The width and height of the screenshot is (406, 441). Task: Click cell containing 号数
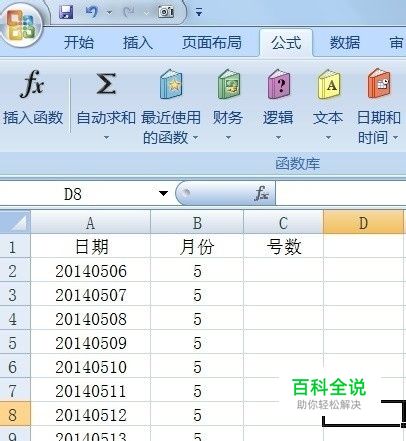click(x=283, y=247)
